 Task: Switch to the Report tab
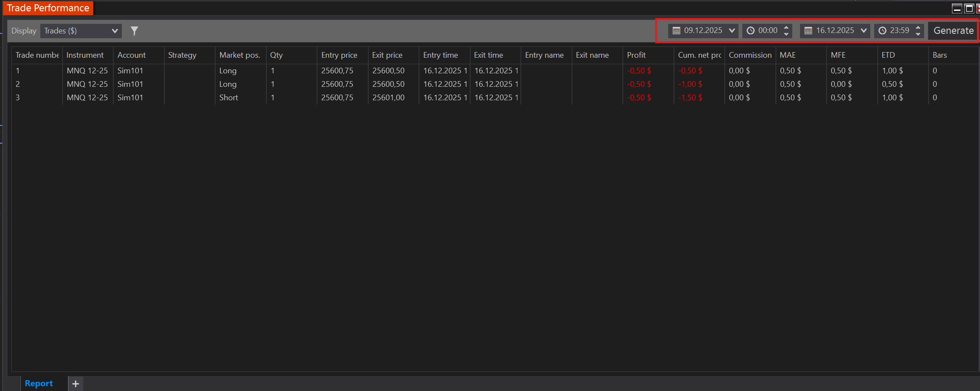[x=39, y=384]
